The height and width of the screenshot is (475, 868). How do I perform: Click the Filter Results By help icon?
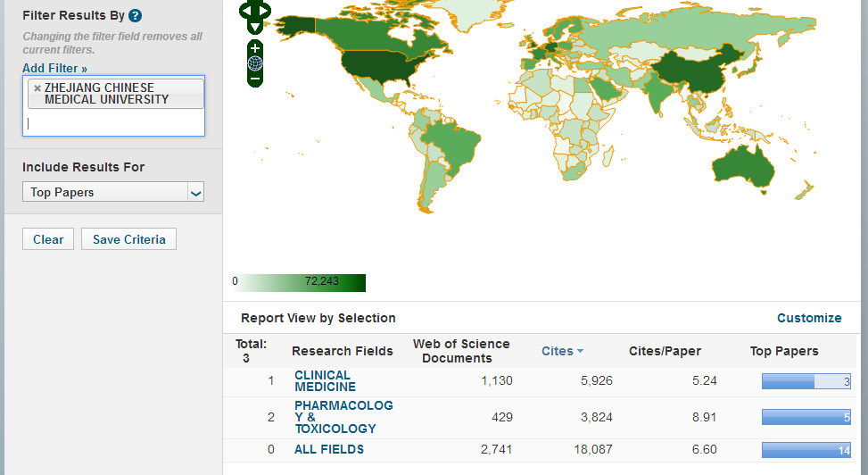[x=135, y=16]
